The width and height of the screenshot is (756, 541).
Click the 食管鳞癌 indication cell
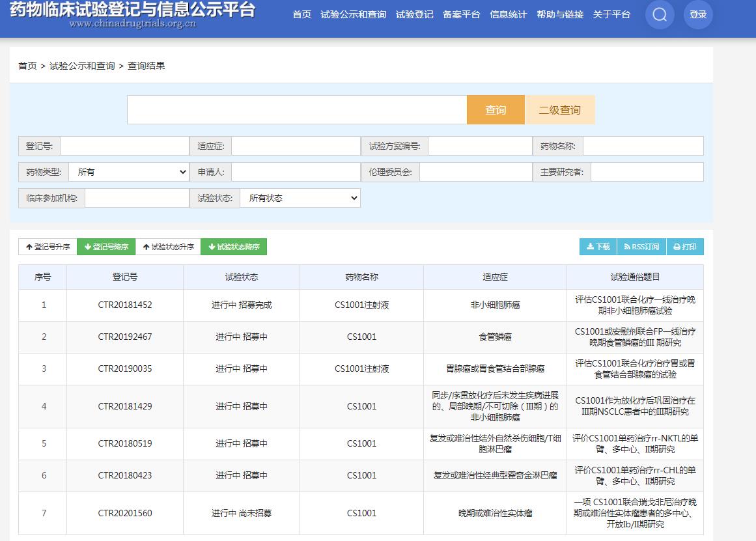[x=495, y=337]
